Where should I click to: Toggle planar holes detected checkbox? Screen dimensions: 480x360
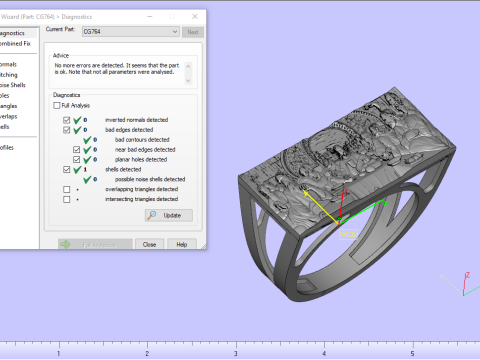click(77, 160)
